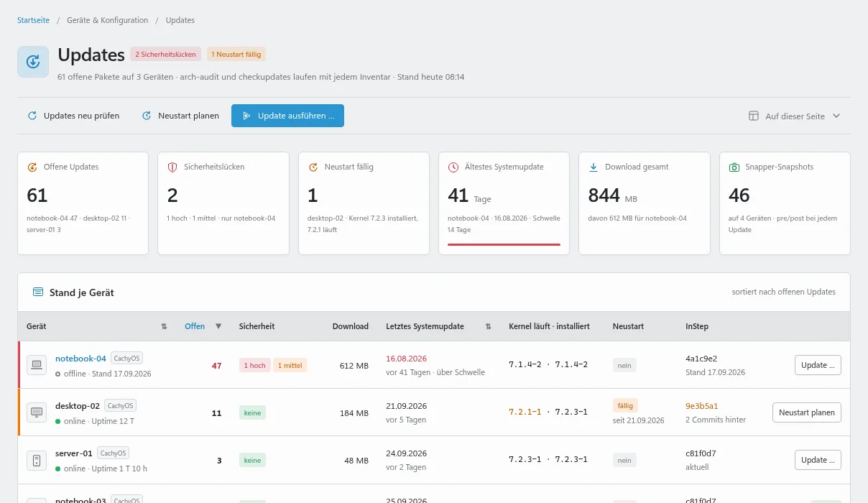Screen dimensions: 868x503
Task: Click Update … button for server-01
Action: click(818, 460)
